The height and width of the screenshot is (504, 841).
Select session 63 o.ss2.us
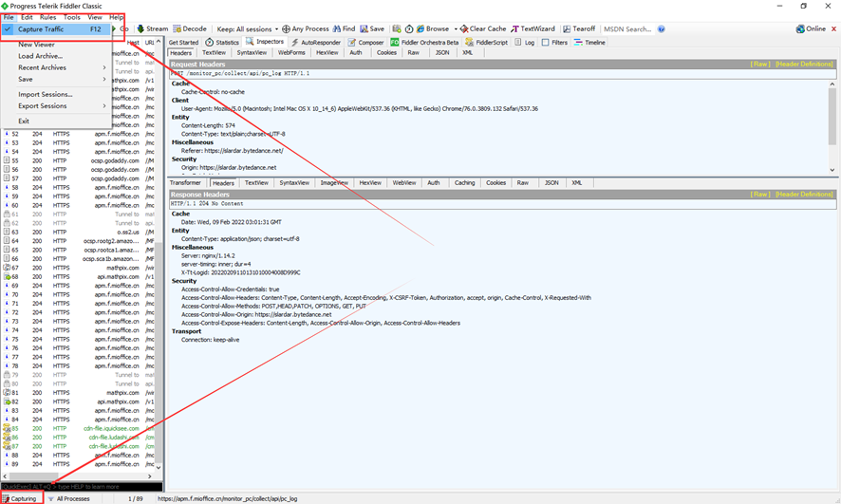[79, 233]
